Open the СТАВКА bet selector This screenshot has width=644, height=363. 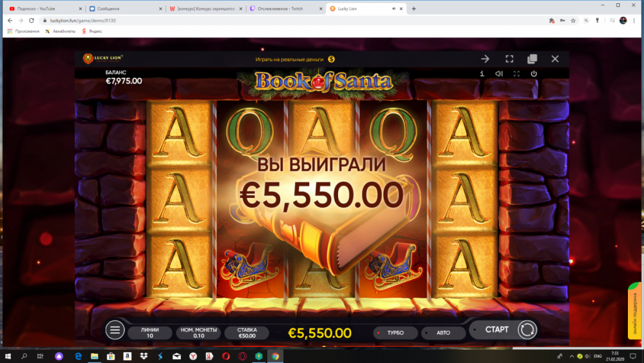pos(247,333)
